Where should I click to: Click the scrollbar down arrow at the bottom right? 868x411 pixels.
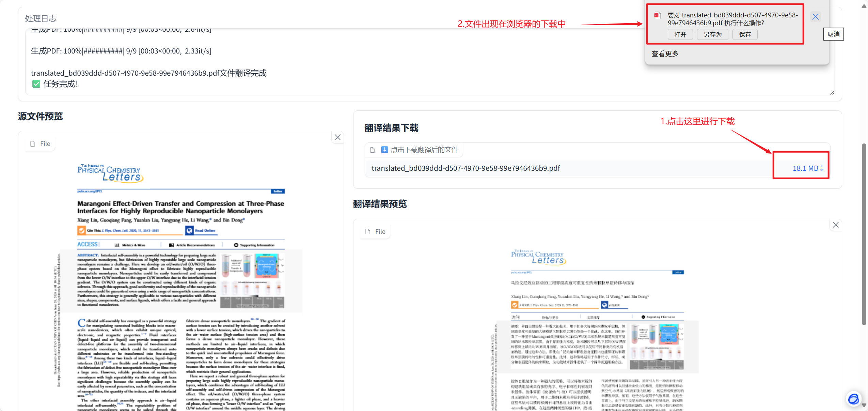coord(864,405)
